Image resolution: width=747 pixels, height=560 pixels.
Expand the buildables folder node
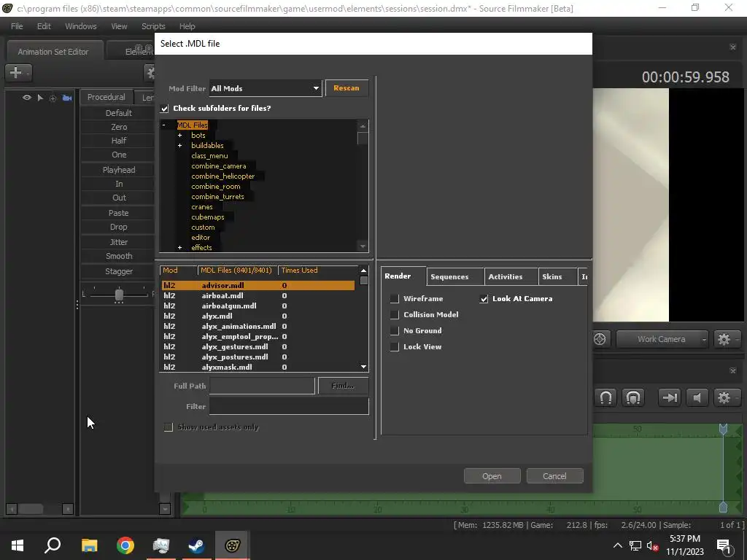(x=179, y=146)
